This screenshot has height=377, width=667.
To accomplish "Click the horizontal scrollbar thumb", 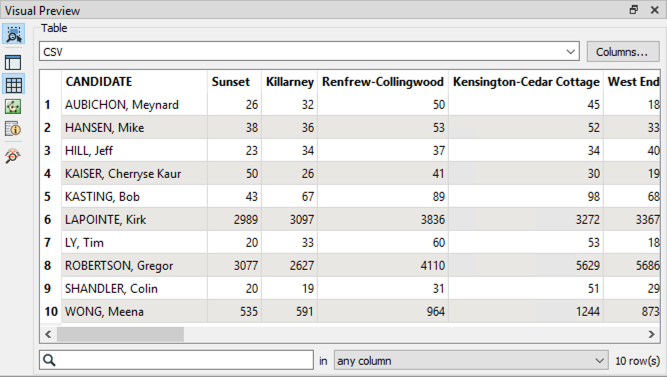I will point(120,334).
